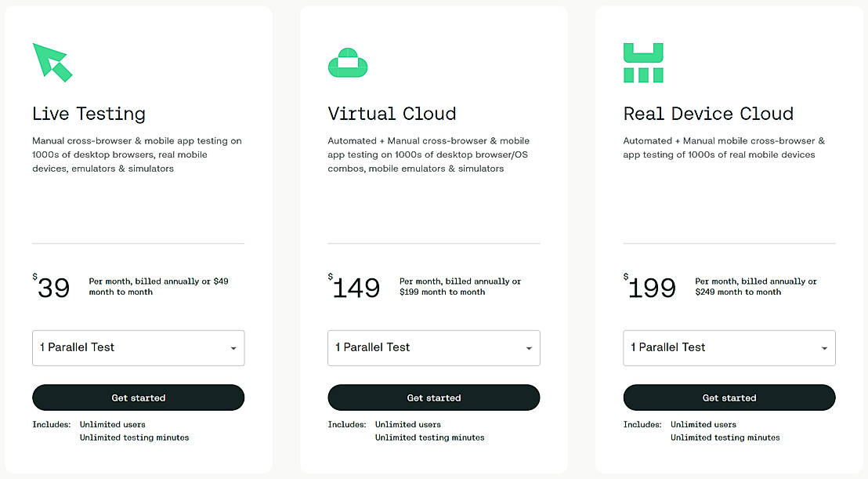
Task: Click Unlimited users under Live Testing
Action: coord(112,425)
